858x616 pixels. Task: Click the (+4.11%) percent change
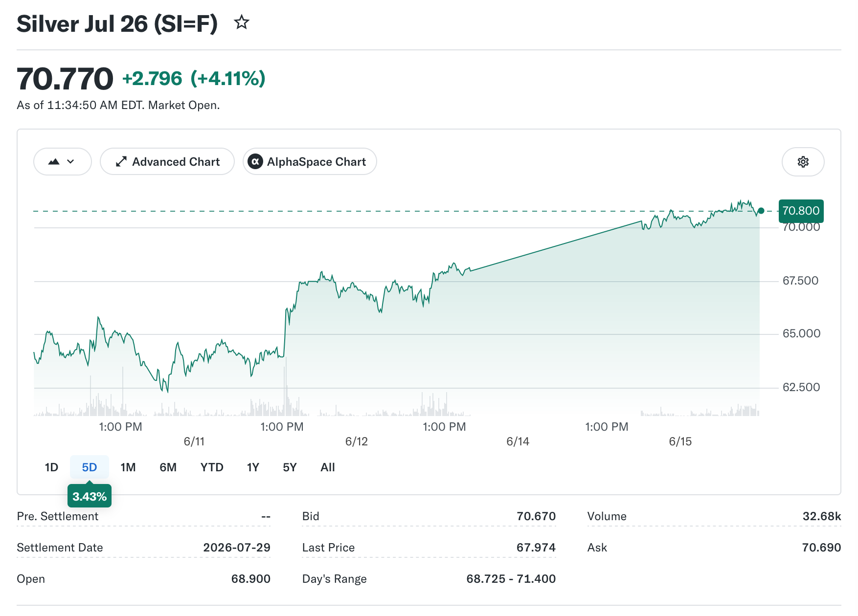[x=228, y=78]
